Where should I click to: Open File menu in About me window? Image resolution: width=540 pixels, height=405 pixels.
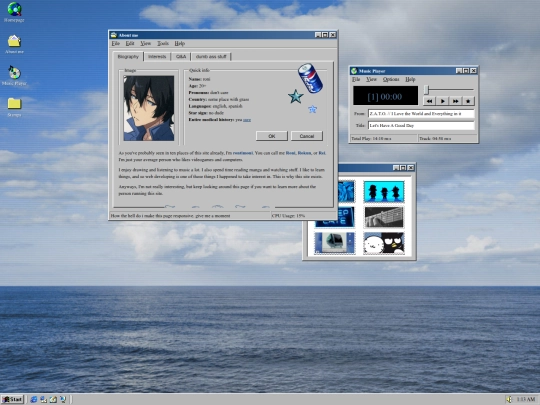click(115, 43)
